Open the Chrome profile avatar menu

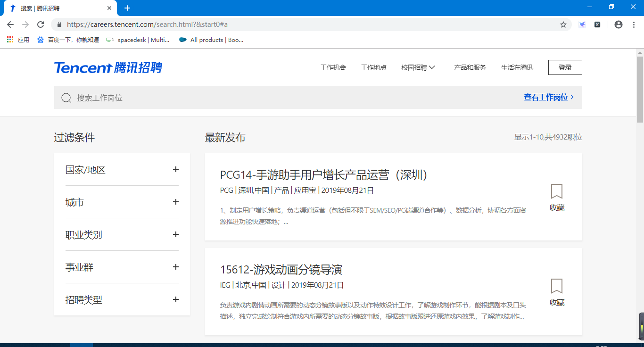point(619,25)
